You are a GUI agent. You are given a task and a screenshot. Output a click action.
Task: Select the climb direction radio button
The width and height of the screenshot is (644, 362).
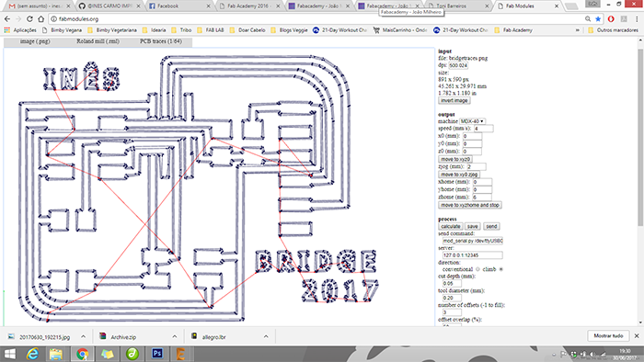click(500, 269)
